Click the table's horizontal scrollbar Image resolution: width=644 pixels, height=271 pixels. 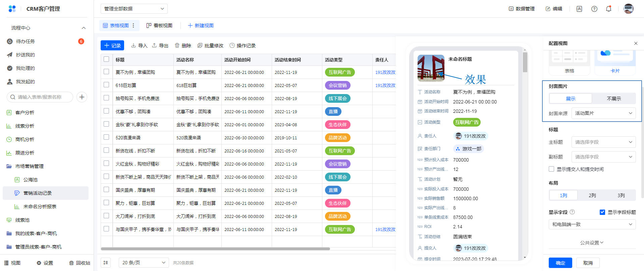215,249
